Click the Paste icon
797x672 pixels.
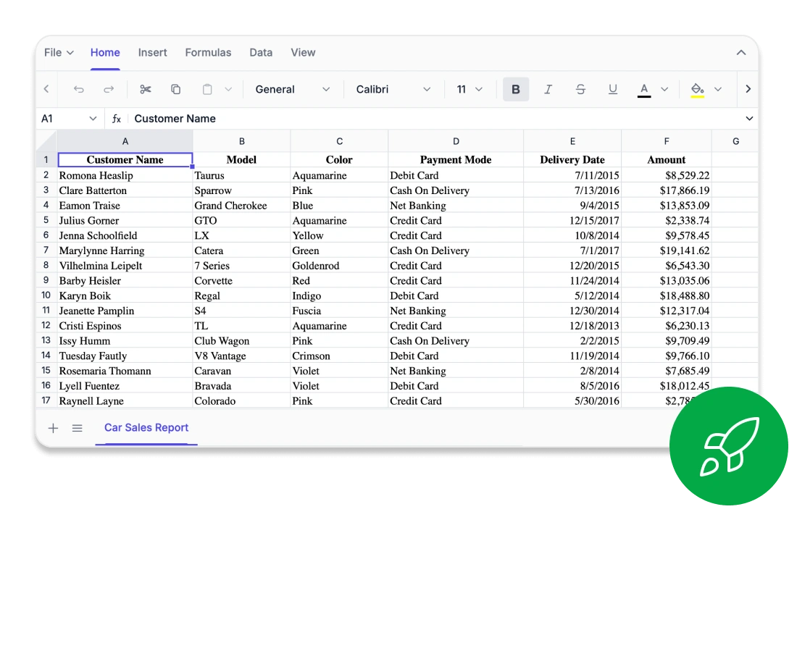click(x=206, y=88)
